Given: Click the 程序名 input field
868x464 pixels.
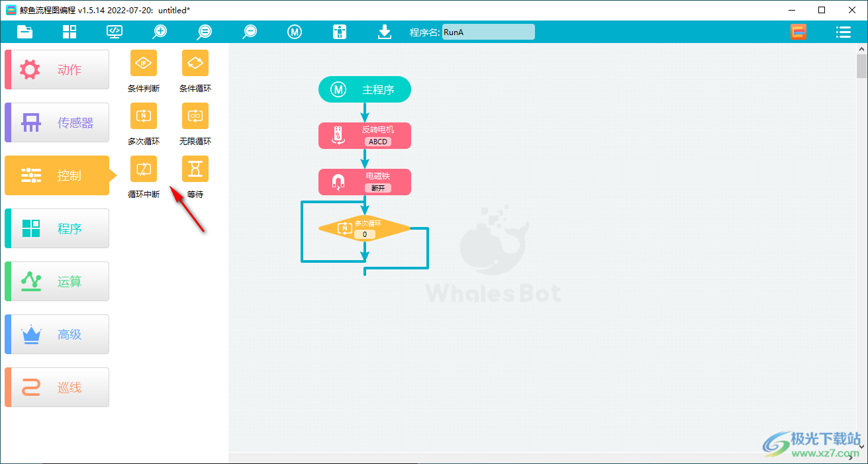Looking at the screenshot, I should coord(488,32).
